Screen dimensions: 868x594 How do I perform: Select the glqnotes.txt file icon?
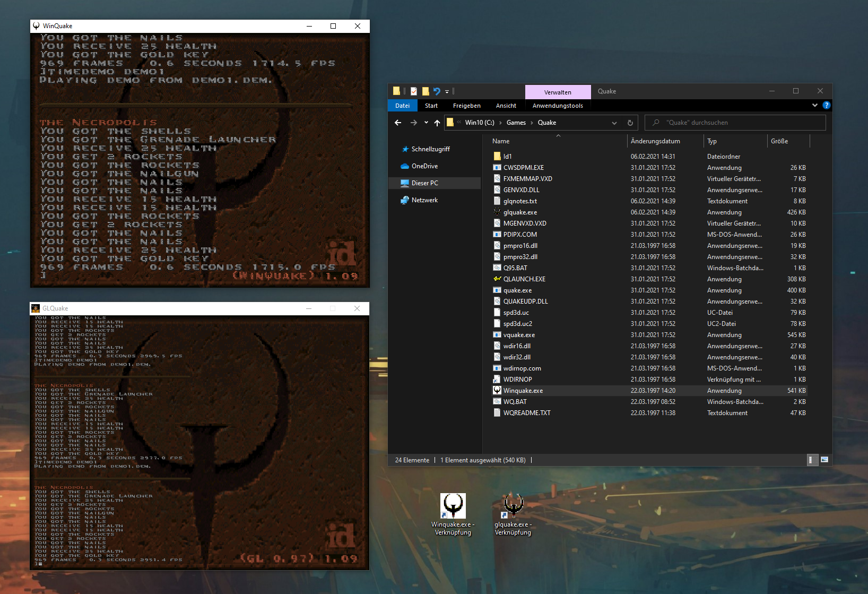(x=497, y=201)
